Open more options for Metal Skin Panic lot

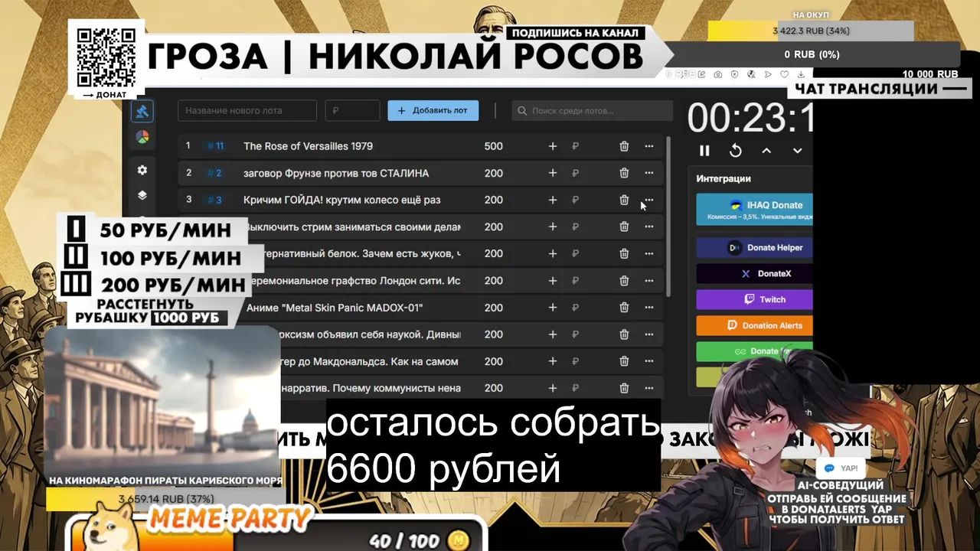pos(649,308)
